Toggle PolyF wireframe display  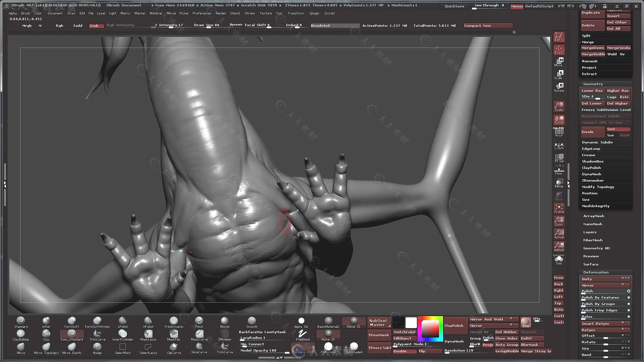click(x=559, y=132)
